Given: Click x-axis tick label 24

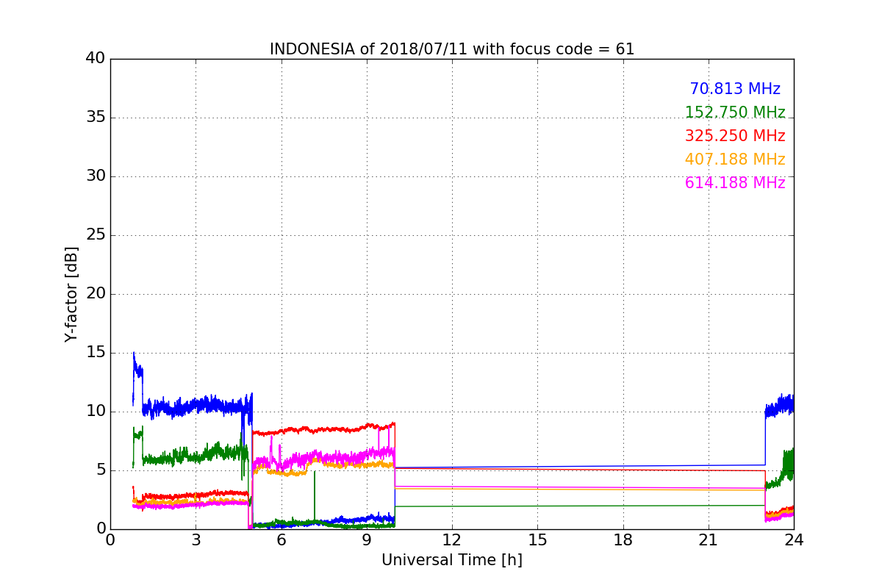Looking at the screenshot, I should [x=794, y=539].
